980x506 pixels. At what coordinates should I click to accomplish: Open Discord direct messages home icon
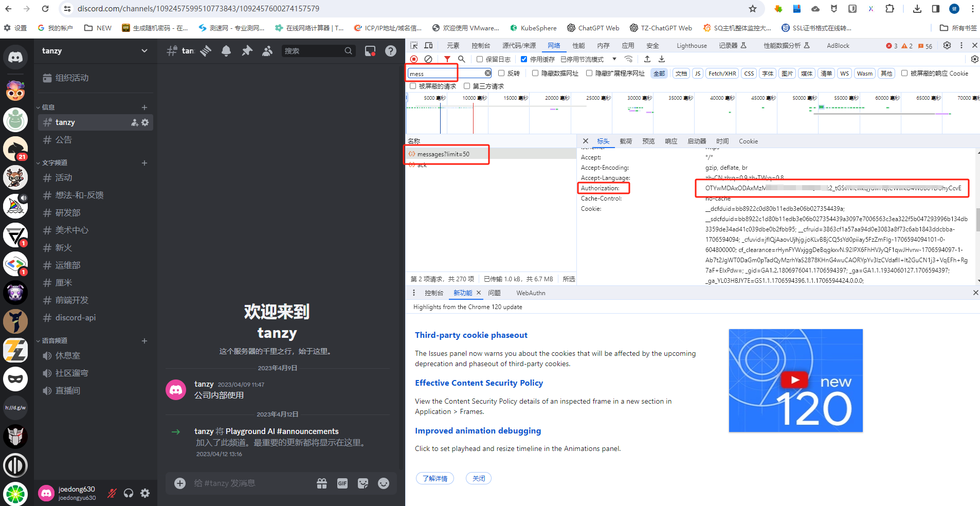point(15,57)
